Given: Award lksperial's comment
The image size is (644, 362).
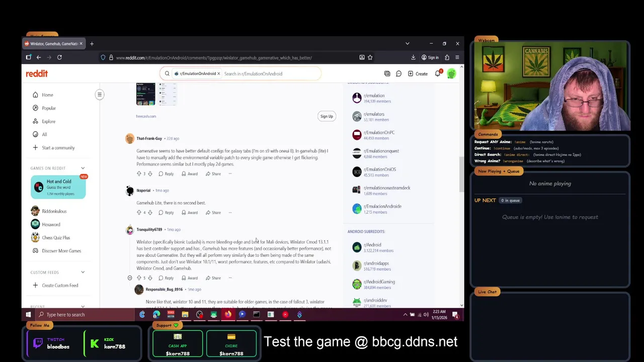Looking at the screenshot, I should tap(190, 213).
